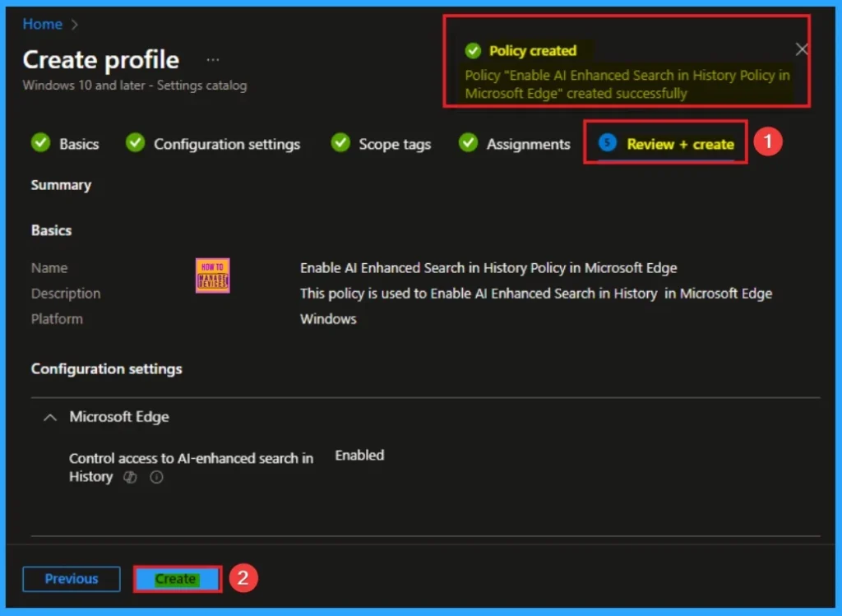This screenshot has height=616, width=842.
Task: Click the Assignments checkmark icon
Action: click(468, 143)
